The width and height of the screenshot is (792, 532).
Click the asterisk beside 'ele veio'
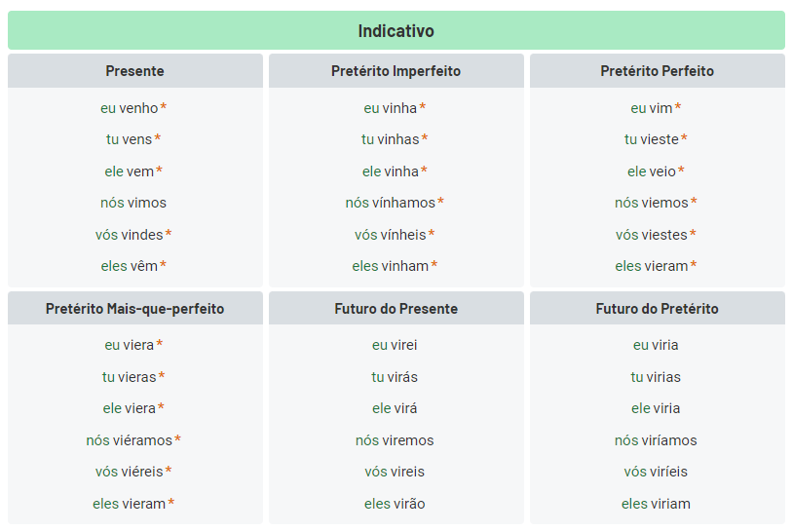(x=681, y=170)
